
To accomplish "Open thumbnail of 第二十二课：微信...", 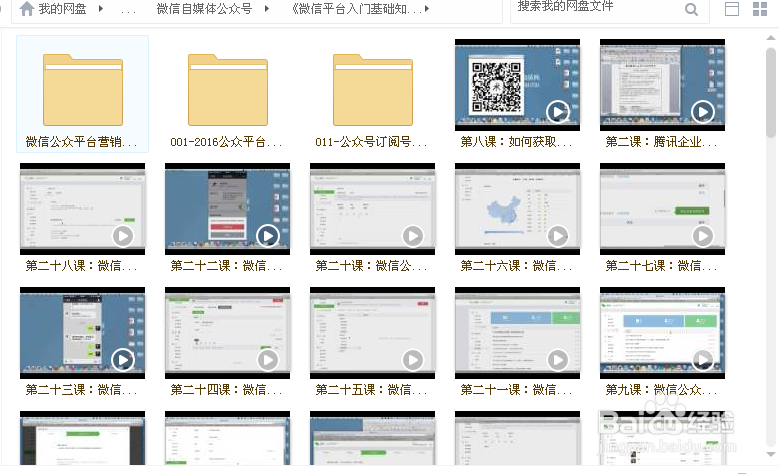I will pos(228,209).
